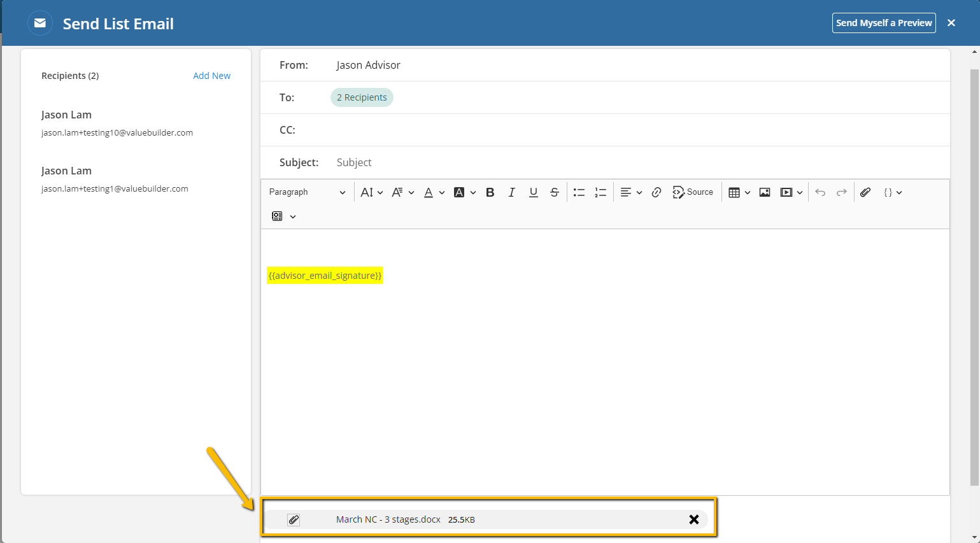Open the text alignment dropdown
The width and height of the screenshot is (980, 543).
[631, 192]
